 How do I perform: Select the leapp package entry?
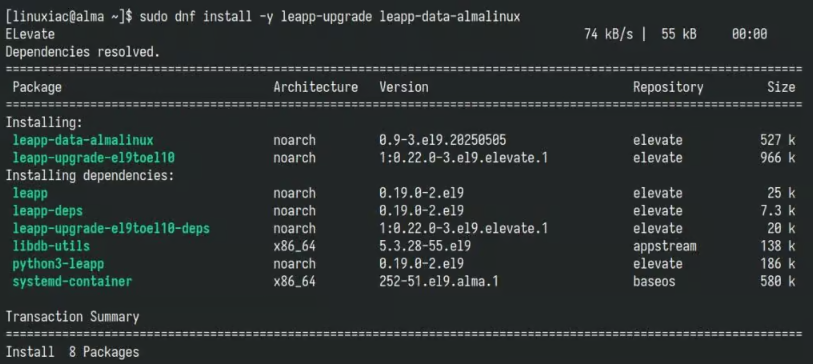(x=30, y=193)
